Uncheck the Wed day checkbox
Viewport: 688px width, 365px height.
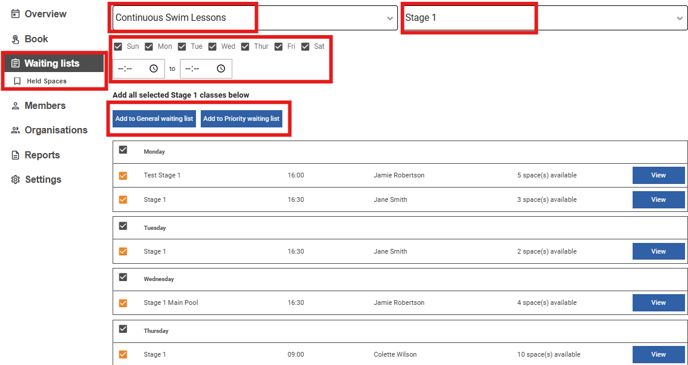[212, 47]
